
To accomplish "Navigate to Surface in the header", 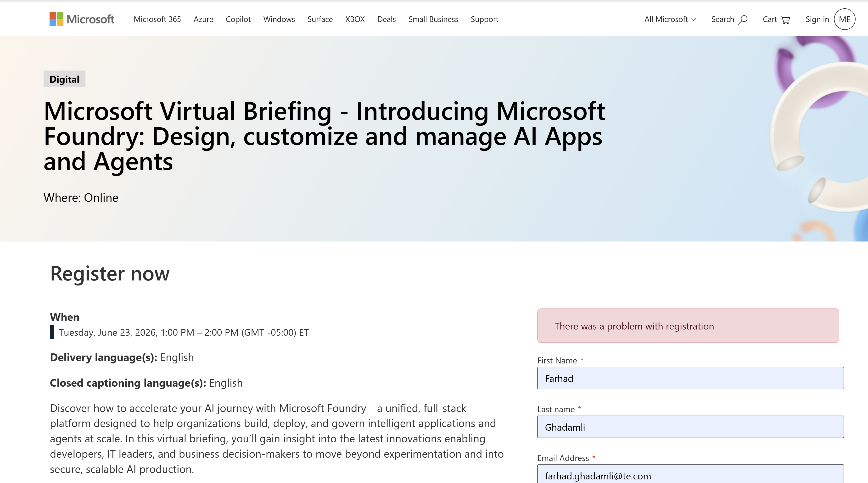I will click(320, 19).
